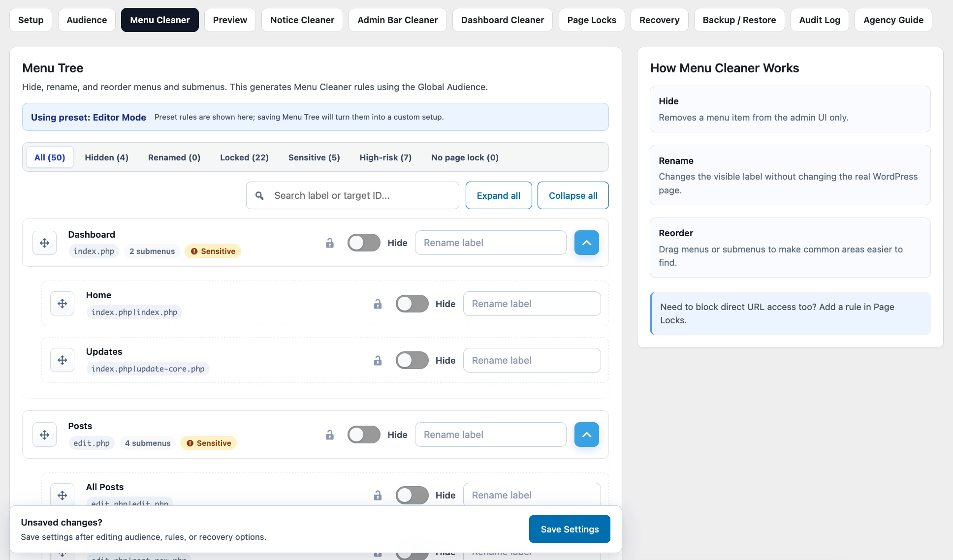The width and height of the screenshot is (953, 560).
Task: Toggle Hide switch for Dashboard
Action: click(364, 243)
